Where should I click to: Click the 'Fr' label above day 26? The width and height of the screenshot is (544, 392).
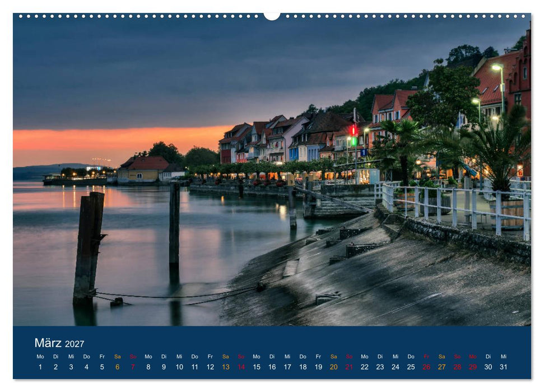[x=426, y=357]
